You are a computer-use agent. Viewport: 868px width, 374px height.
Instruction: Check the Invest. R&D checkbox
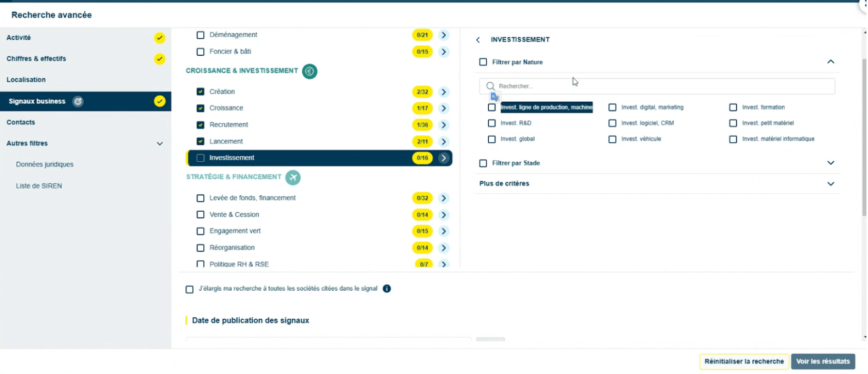(x=492, y=123)
